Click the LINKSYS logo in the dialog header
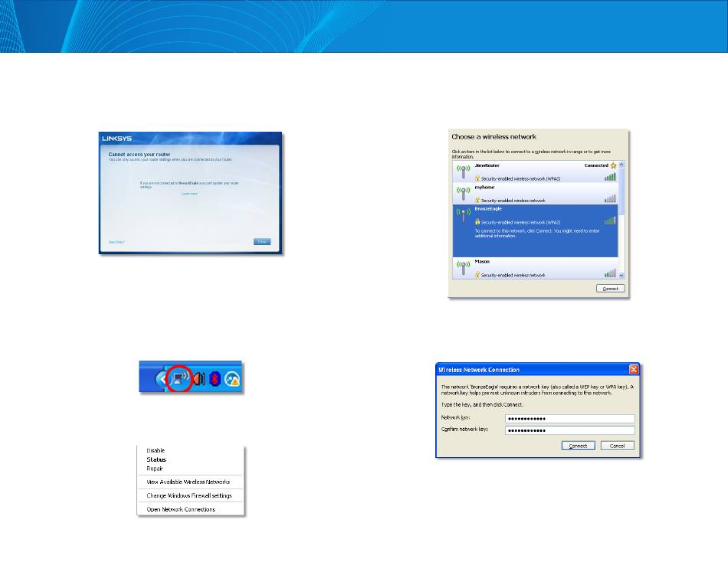The height and width of the screenshot is (562, 728). point(117,139)
